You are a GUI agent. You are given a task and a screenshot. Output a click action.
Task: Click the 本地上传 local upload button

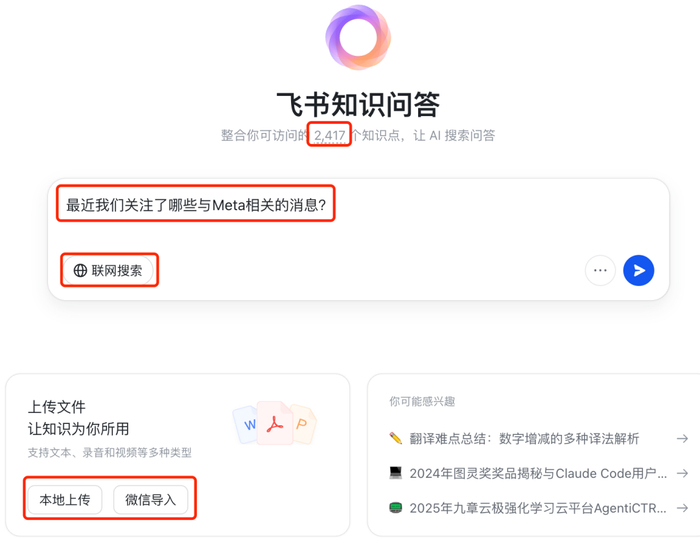click(65, 499)
